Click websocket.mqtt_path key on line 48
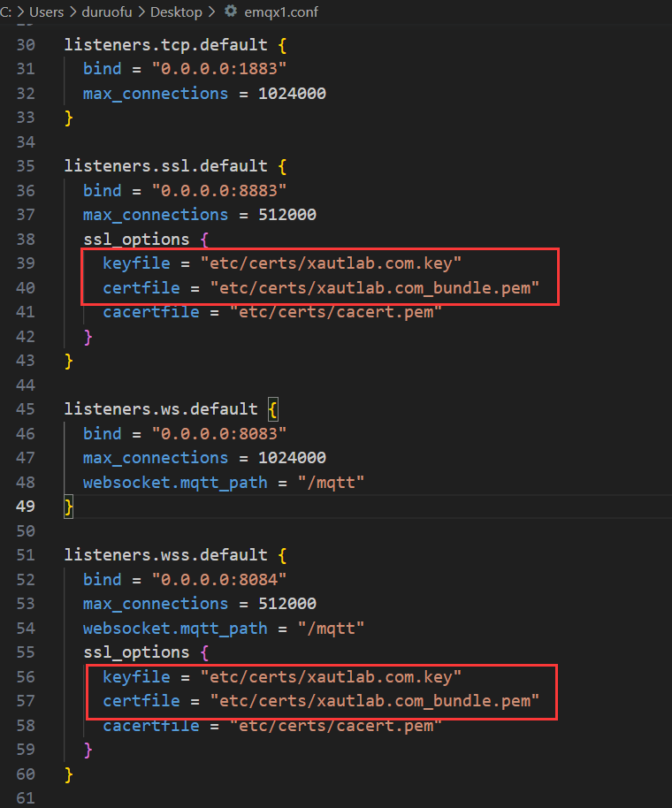Viewport: 672px width, 808px height. [x=175, y=482]
